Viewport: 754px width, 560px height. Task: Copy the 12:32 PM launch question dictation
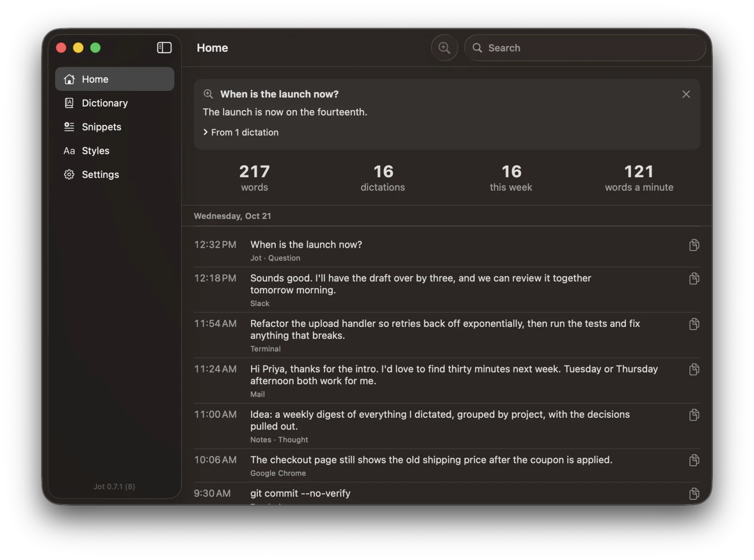point(694,245)
